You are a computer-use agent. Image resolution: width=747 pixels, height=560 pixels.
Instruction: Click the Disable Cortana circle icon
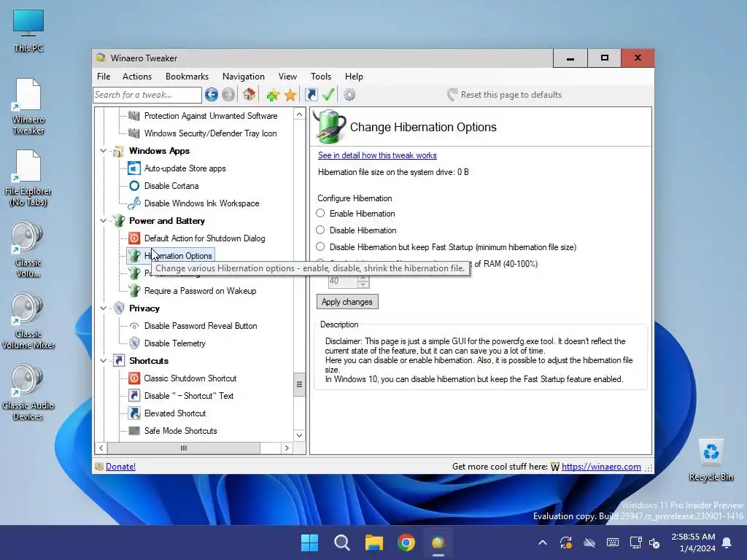[x=134, y=186]
